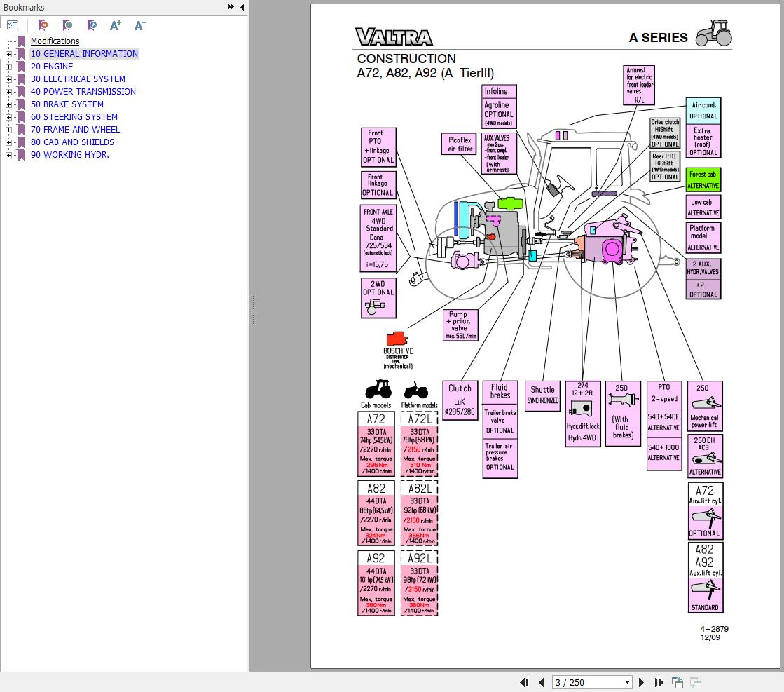Go to the previous page
Viewport: 784px width, 692px height.
[542, 682]
